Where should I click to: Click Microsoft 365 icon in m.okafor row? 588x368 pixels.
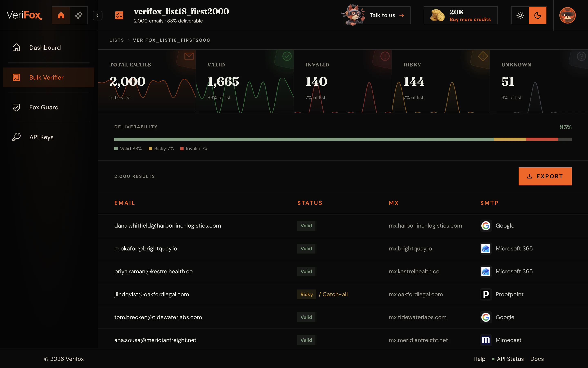486,248
